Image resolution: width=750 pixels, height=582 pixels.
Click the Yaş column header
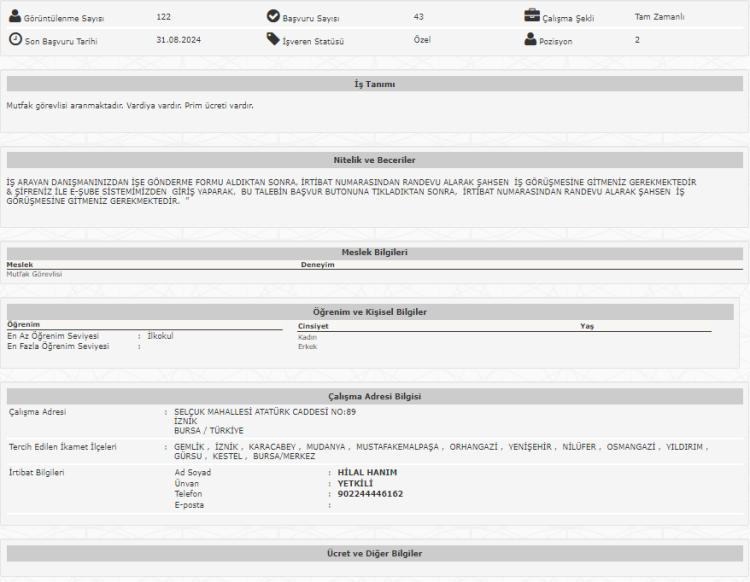pyautogui.click(x=586, y=326)
